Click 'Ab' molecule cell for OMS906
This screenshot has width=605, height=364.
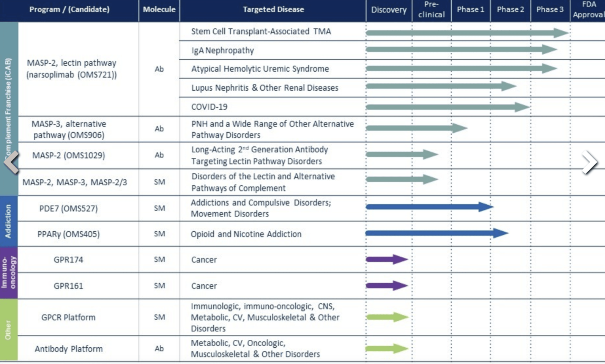[159, 129]
